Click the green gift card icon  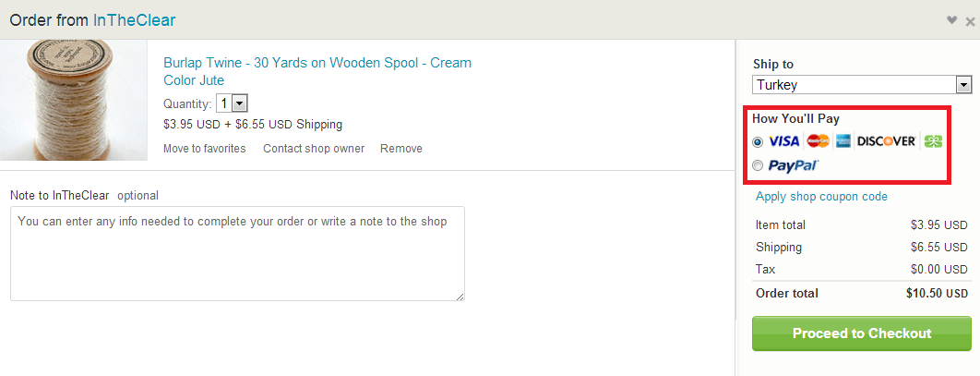(933, 141)
